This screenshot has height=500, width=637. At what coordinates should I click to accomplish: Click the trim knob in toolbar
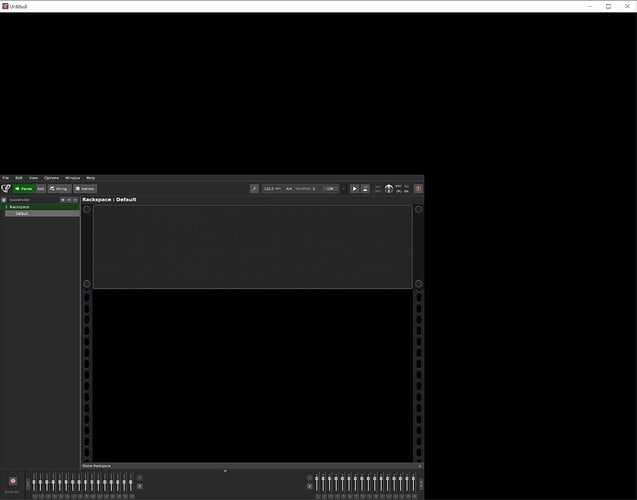[x=389, y=188]
